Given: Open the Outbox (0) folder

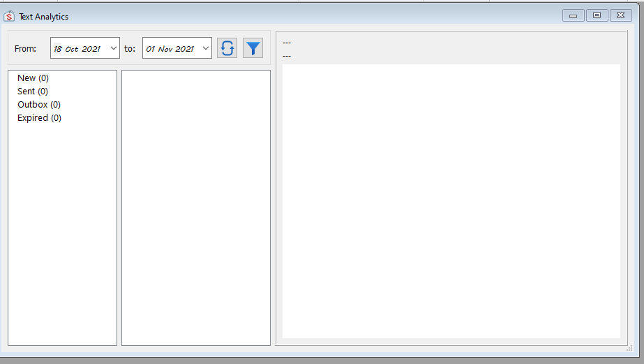Looking at the screenshot, I should (39, 105).
